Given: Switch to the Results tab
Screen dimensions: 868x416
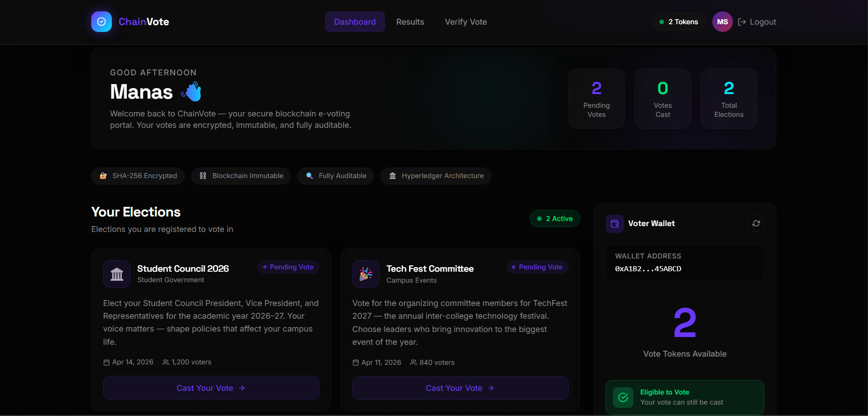Looking at the screenshot, I should (410, 22).
